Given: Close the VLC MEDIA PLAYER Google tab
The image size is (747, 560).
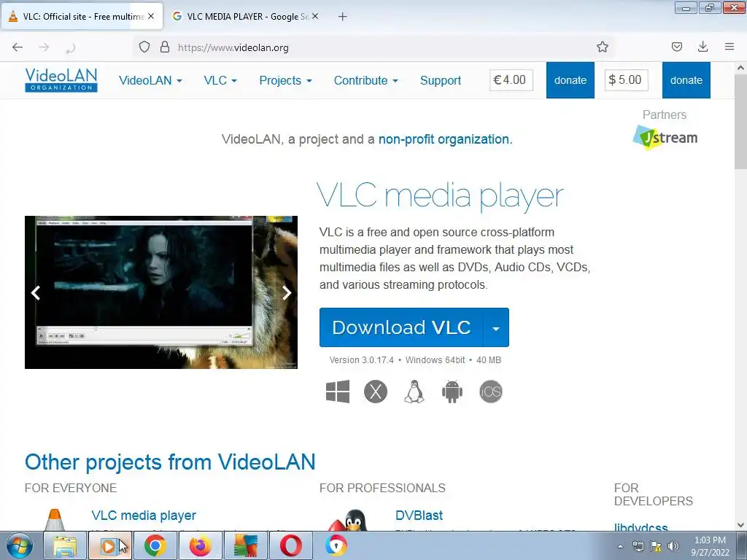Looking at the screenshot, I should pos(315,16).
